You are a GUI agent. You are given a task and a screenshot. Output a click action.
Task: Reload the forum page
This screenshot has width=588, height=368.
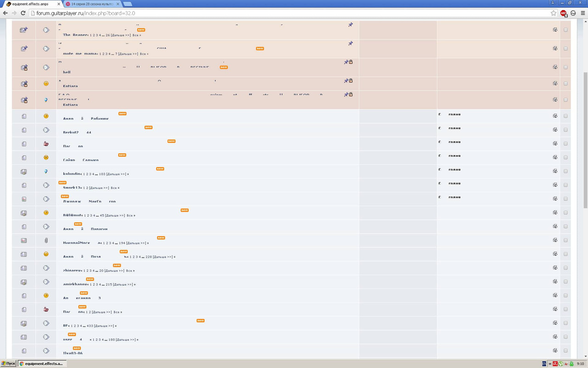[23, 13]
